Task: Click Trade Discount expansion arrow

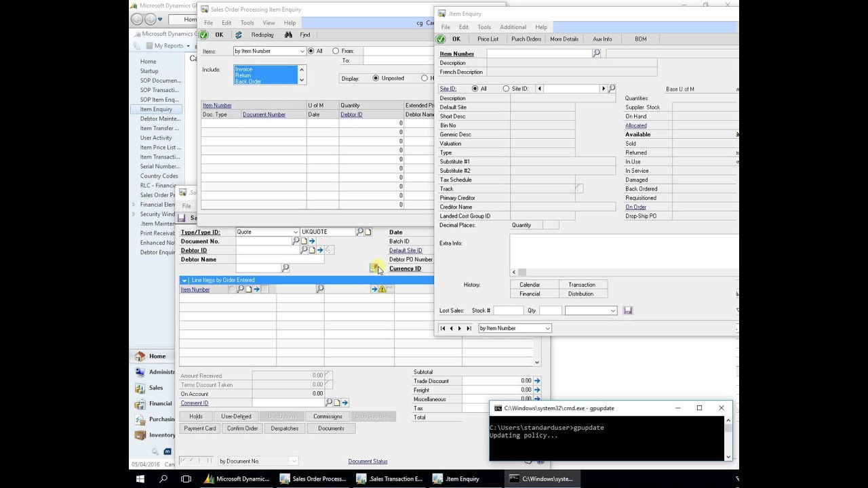Action: tap(537, 381)
